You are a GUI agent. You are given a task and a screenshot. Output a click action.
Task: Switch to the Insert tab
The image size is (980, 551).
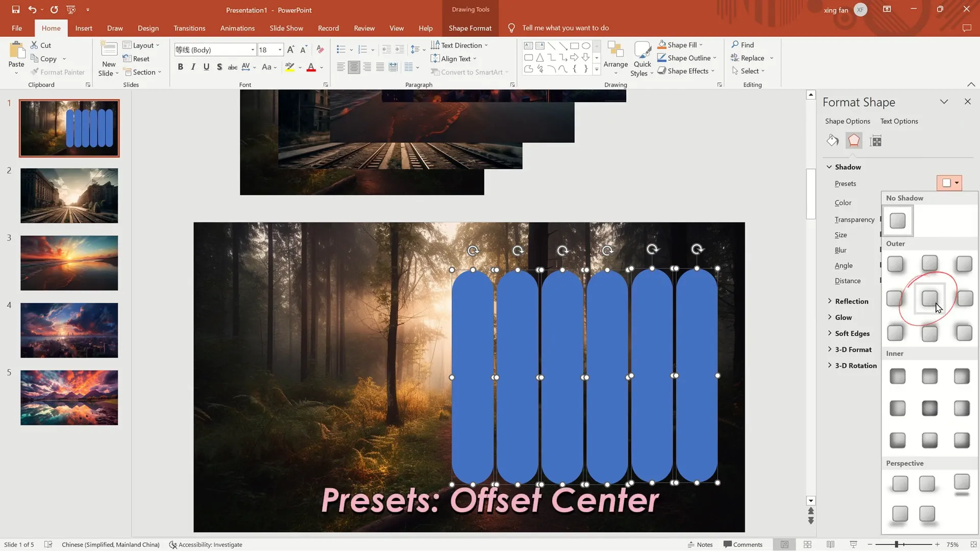84,28
